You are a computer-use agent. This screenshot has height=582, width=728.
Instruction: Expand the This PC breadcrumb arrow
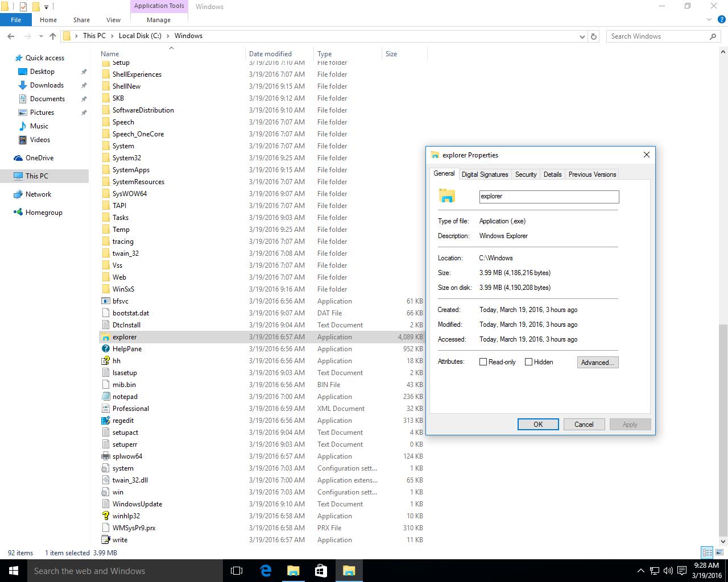[111, 36]
